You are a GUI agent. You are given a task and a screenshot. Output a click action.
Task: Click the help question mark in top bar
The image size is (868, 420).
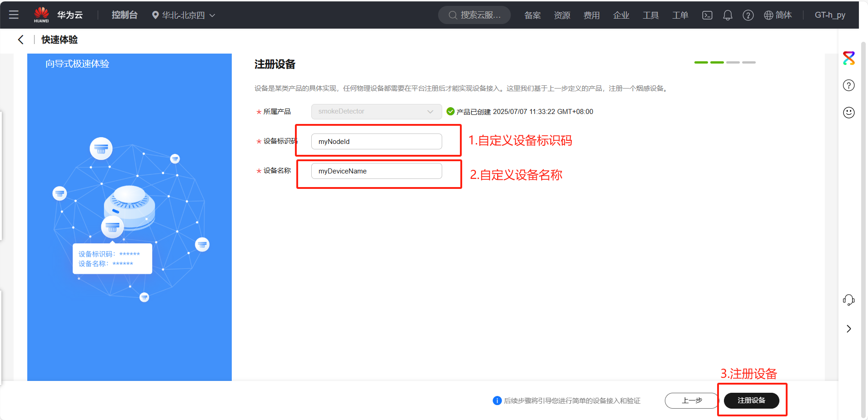(x=748, y=15)
